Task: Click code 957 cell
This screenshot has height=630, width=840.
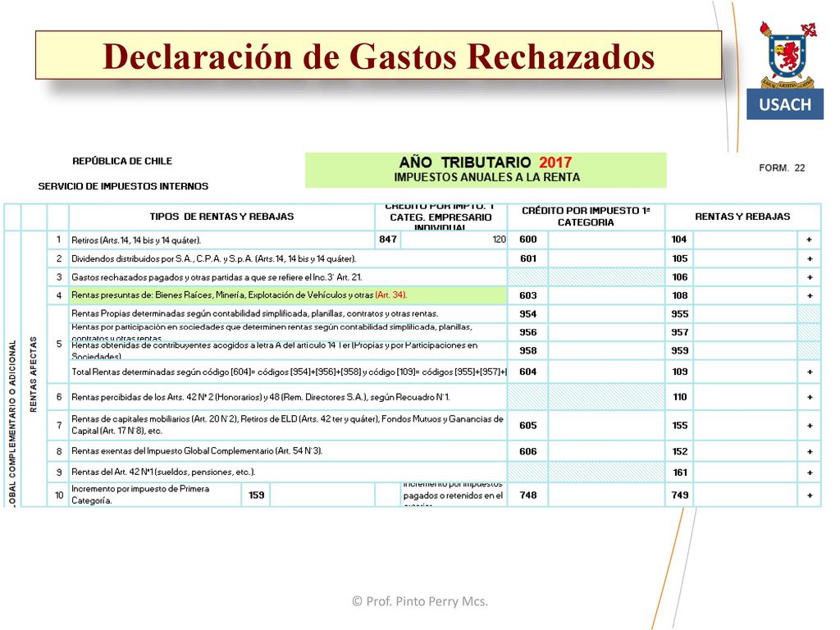Action: coord(679,332)
